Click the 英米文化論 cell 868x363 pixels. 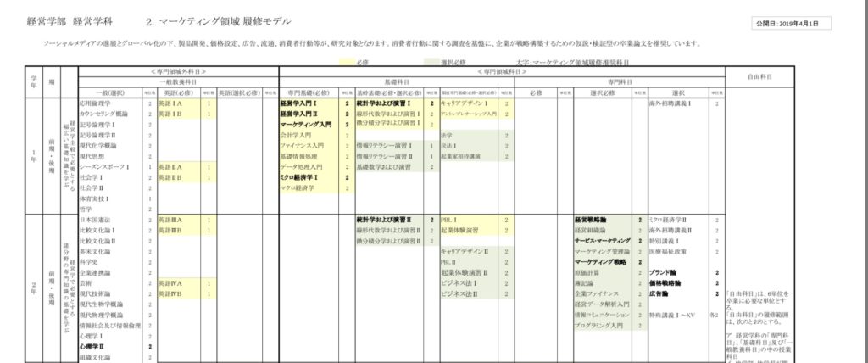coord(95,252)
